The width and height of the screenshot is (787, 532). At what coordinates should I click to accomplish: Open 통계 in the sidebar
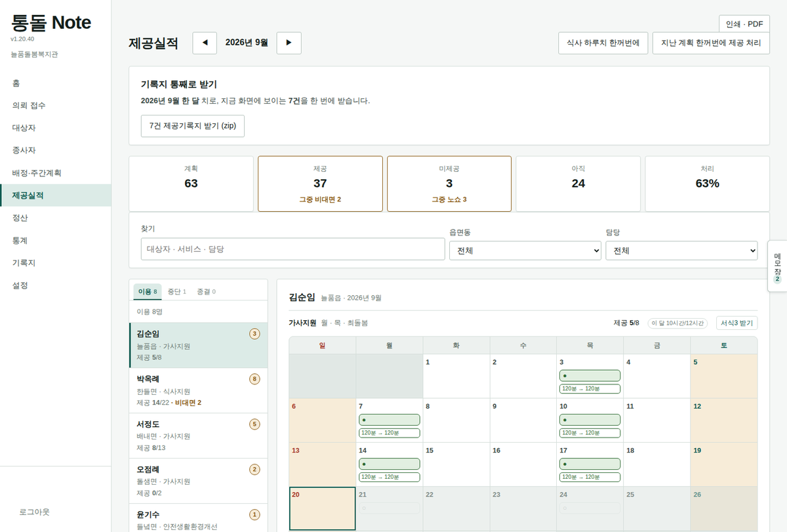click(56, 241)
